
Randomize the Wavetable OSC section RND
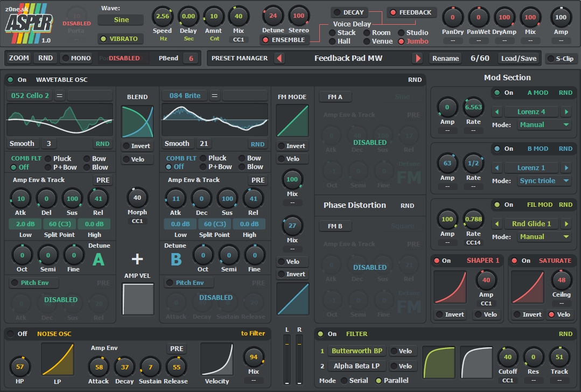pos(415,80)
